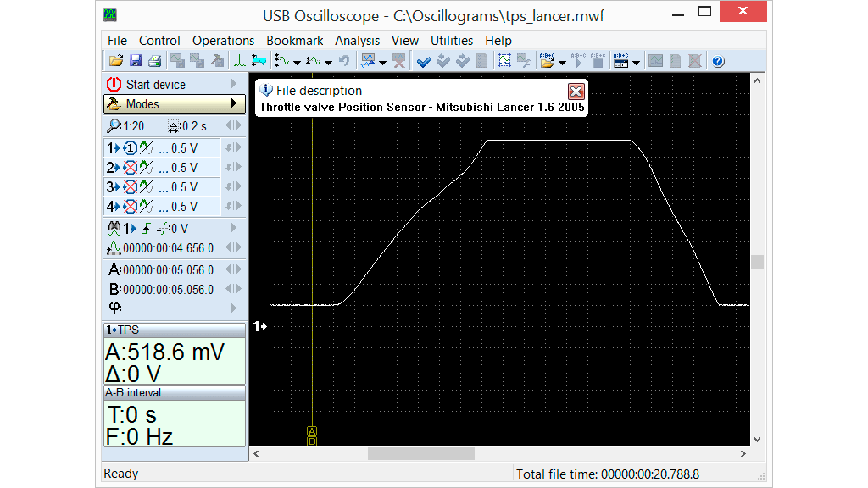This screenshot has width=868, height=488.
Task: Open the View menu
Action: tap(404, 41)
